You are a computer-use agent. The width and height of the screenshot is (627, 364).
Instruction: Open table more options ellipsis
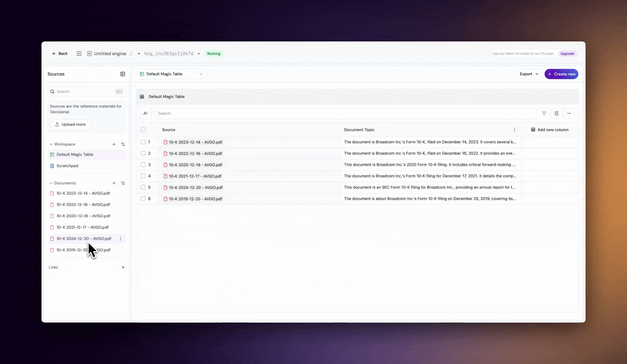click(569, 113)
